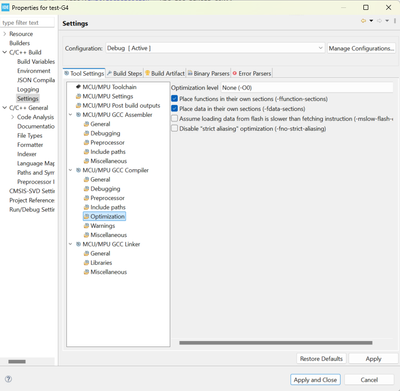Click the Binary Parsers tab icon
400x391 pixels.
coord(190,73)
